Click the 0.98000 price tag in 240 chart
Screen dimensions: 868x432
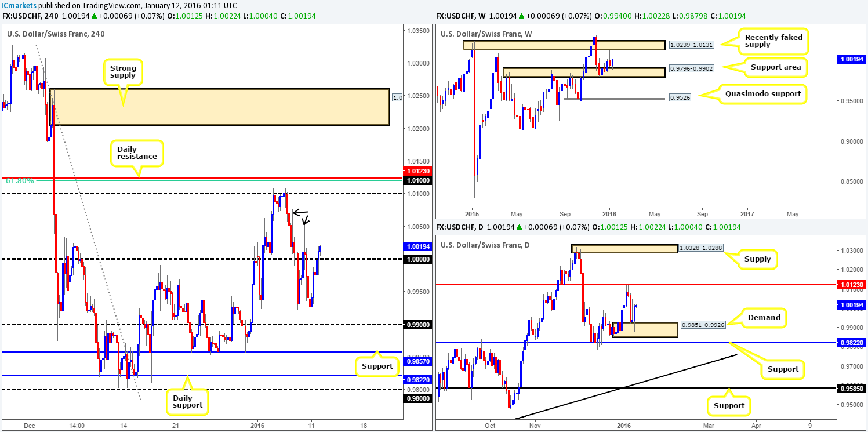tap(416, 398)
